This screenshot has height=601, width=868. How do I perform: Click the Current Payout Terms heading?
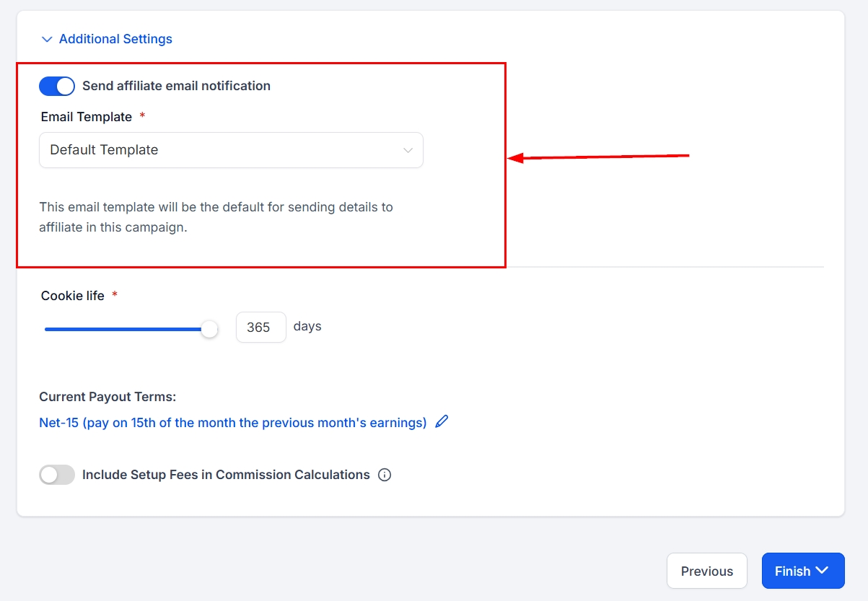pyautogui.click(x=108, y=397)
